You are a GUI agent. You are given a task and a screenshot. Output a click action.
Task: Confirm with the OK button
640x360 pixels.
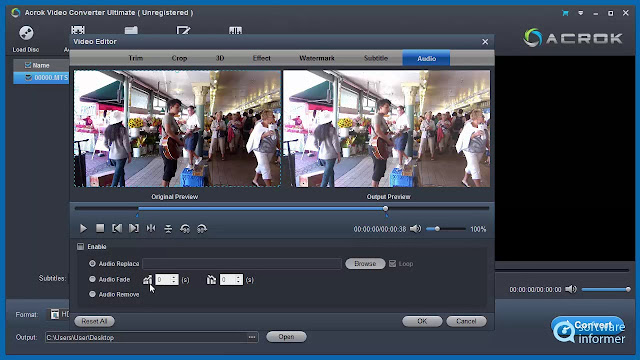(422, 321)
